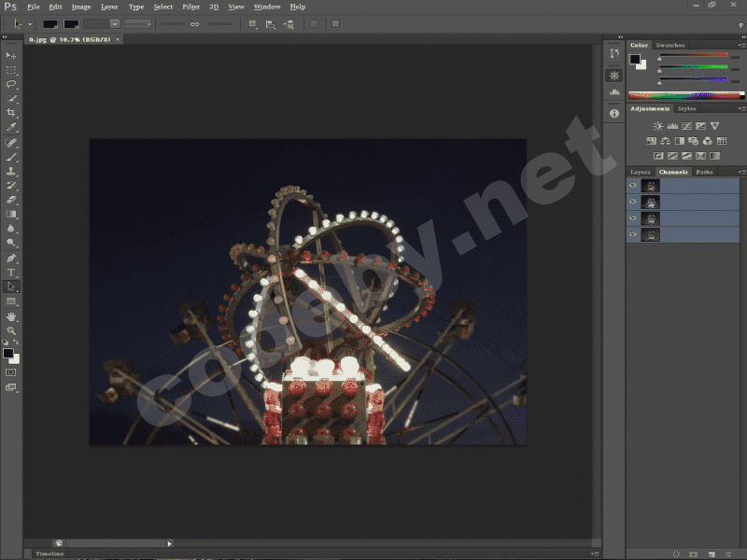Open the Color panel flyout menu
The height and width of the screenshot is (560, 747).
741,45
